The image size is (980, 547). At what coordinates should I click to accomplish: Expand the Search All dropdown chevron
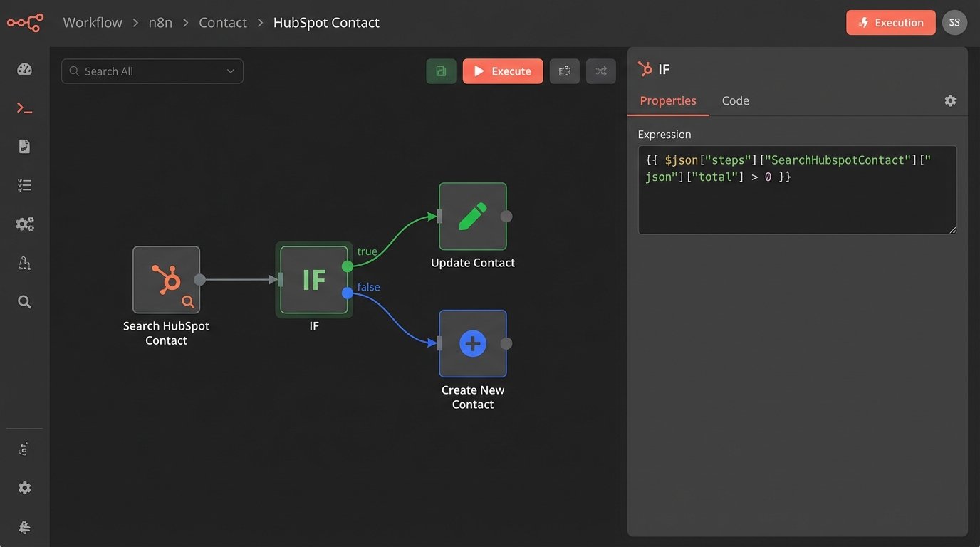point(230,71)
